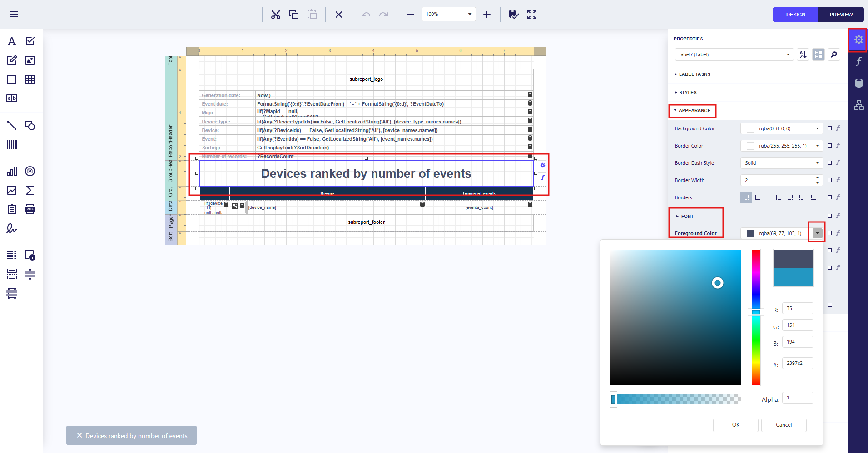868x453 pixels.
Task: Select the Barcode tool in toolbox
Action: click(12, 144)
